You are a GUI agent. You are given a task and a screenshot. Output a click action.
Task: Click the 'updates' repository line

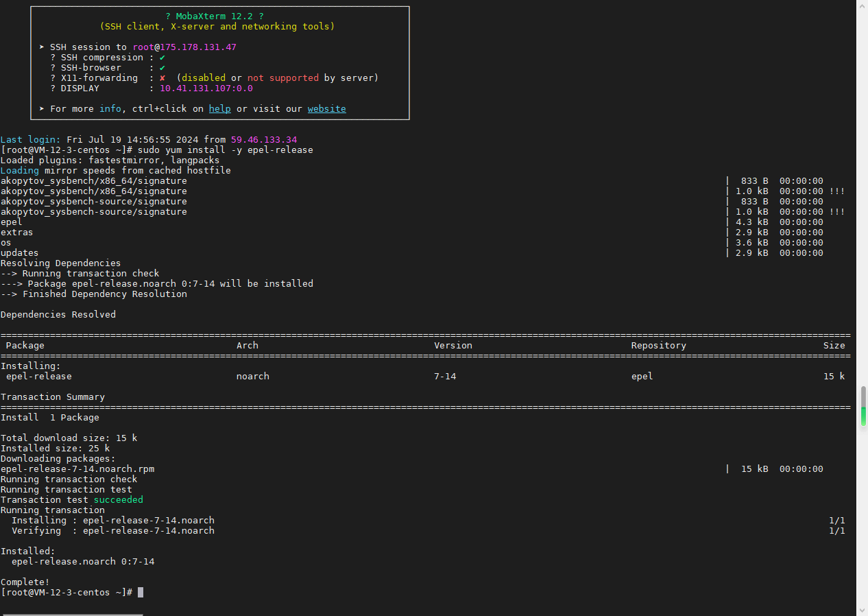point(20,253)
